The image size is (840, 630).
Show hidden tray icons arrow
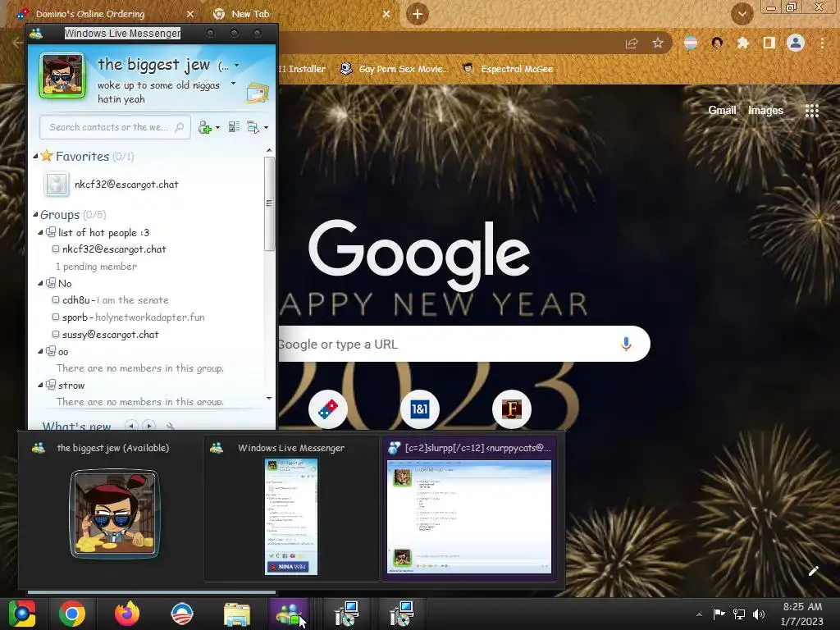tap(699, 614)
